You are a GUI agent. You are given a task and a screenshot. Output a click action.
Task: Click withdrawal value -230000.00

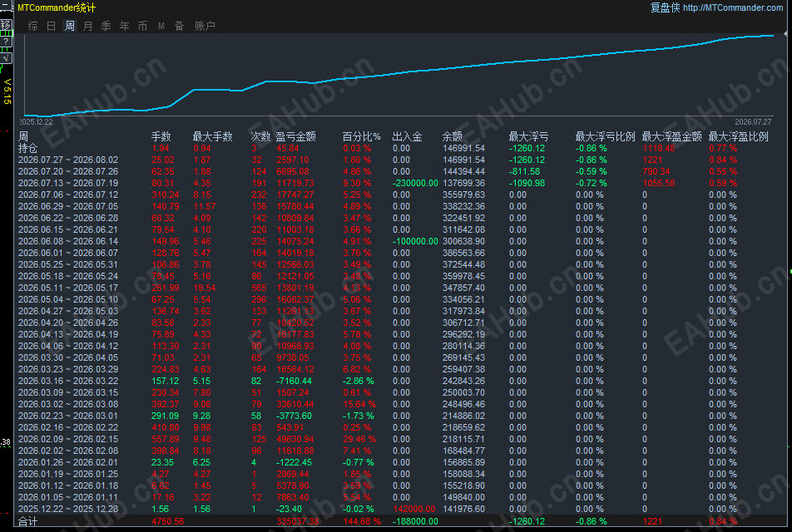pyautogui.click(x=415, y=183)
